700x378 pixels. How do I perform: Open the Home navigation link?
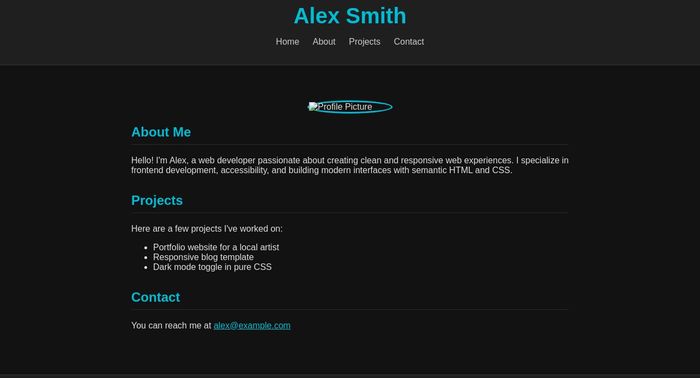pos(287,42)
